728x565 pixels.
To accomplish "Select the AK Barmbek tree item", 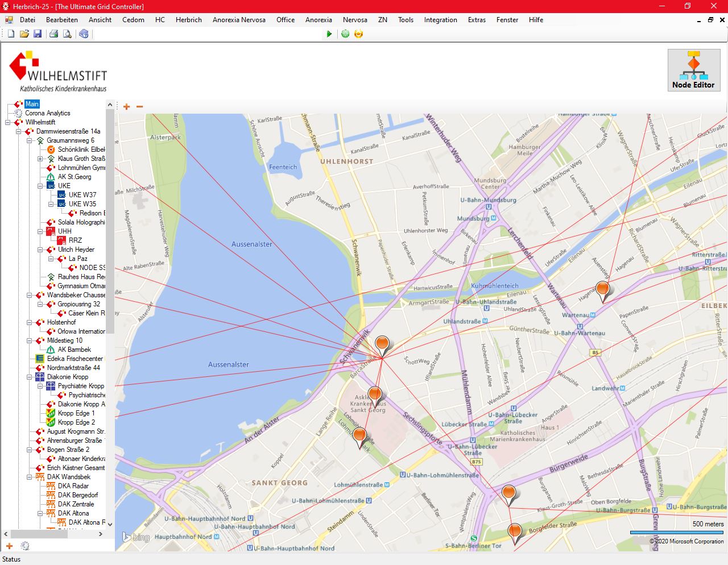I will coord(74,350).
